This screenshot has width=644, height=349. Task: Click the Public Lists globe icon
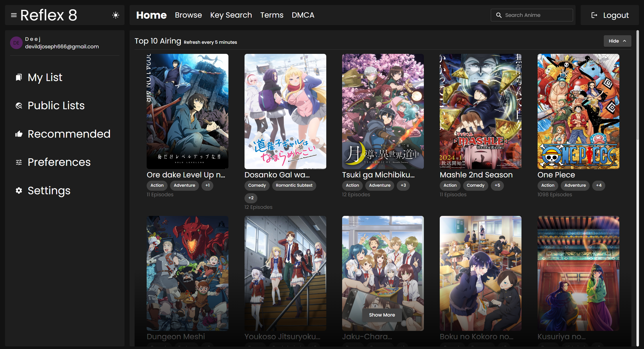coord(19,106)
